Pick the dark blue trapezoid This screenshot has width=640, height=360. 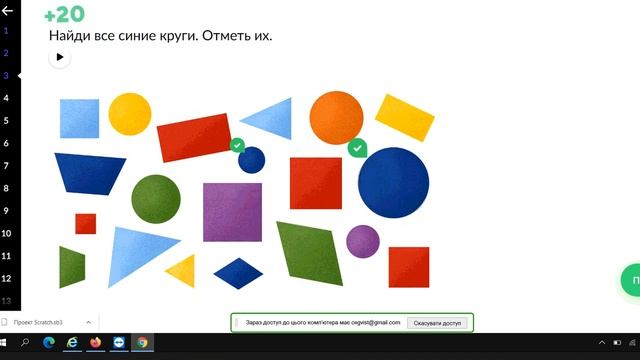pos(90,174)
